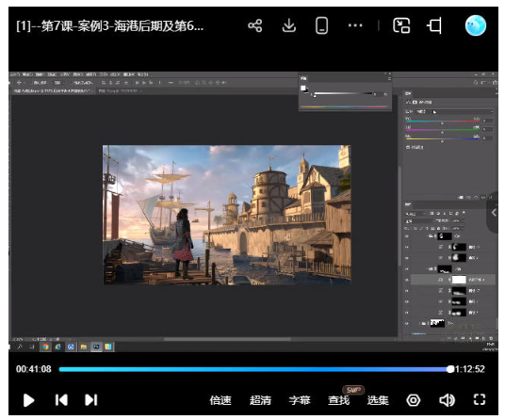The image size is (505, 420).
Task: Open the 选集 episode list
Action: pos(378,400)
